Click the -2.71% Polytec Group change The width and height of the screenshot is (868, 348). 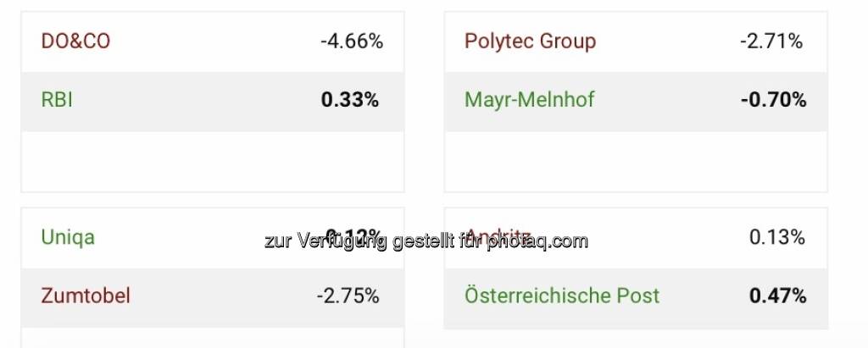(x=771, y=41)
